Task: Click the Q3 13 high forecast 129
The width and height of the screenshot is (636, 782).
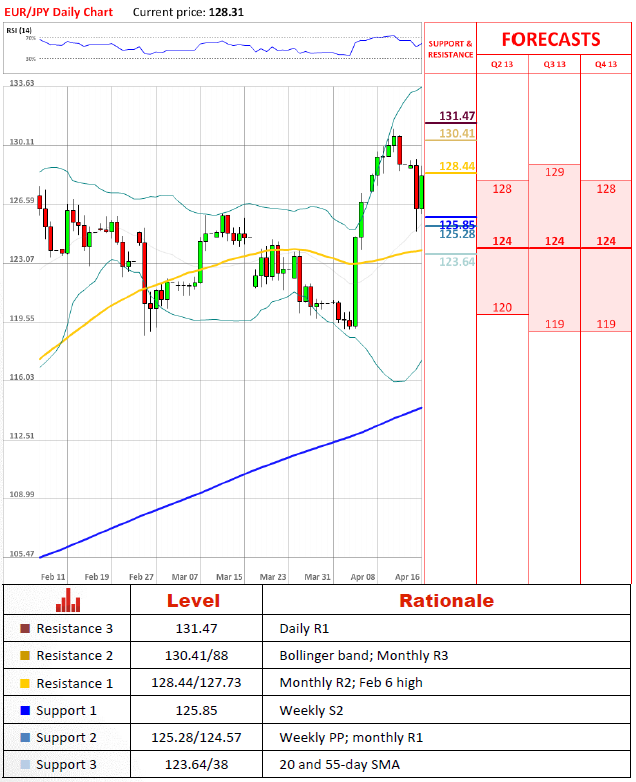Action: (555, 172)
